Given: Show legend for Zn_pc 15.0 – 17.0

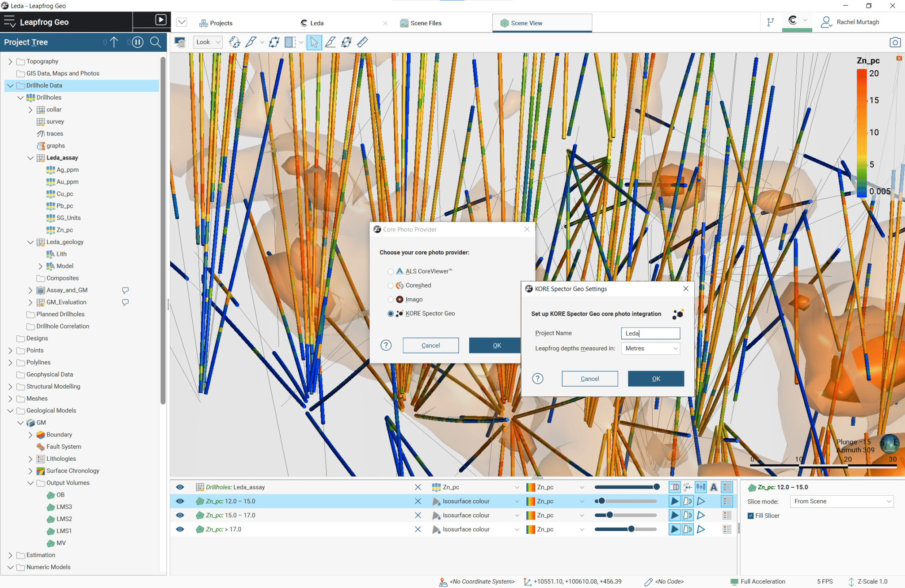Looking at the screenshot, I should pyautogui.click(x=727, y=515).
